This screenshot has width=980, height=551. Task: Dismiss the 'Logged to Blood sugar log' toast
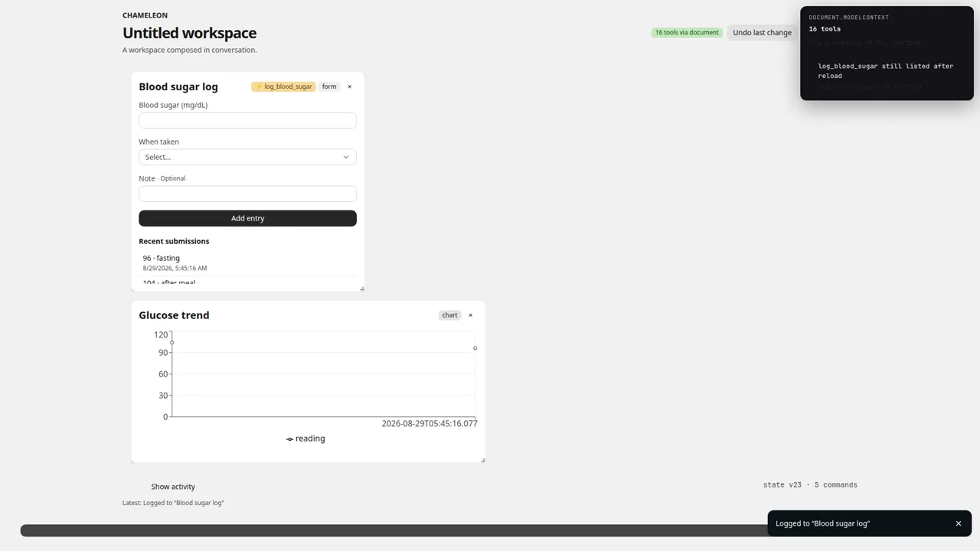[958, 523]
